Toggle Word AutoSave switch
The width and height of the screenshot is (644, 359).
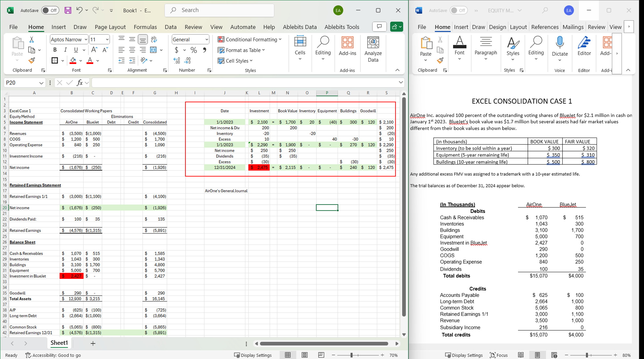(x=458, y=10)
